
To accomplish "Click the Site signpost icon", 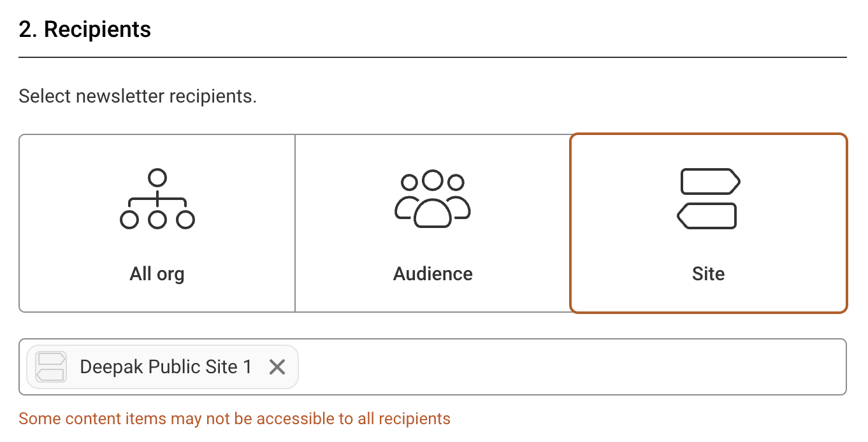I will tap(708, 199).
